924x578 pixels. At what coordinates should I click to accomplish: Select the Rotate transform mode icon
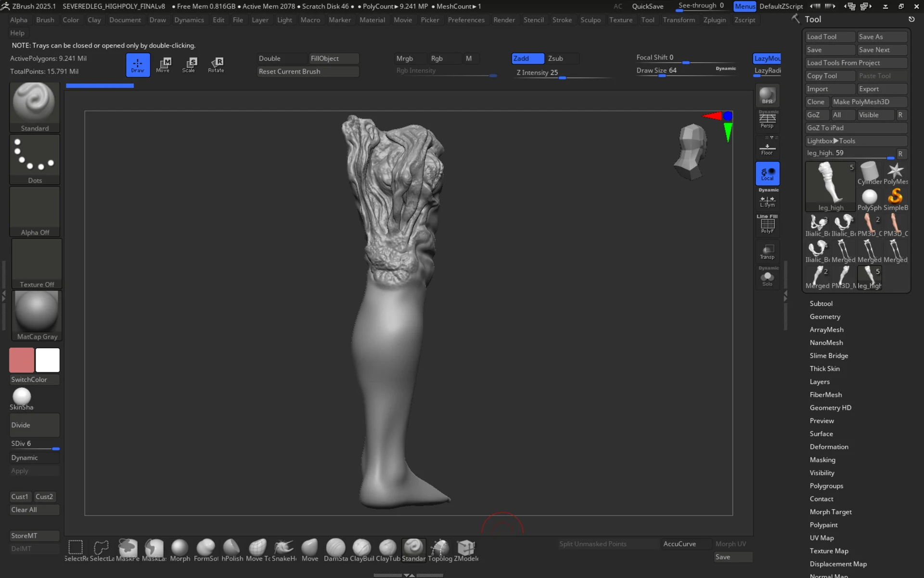[216, 65]
